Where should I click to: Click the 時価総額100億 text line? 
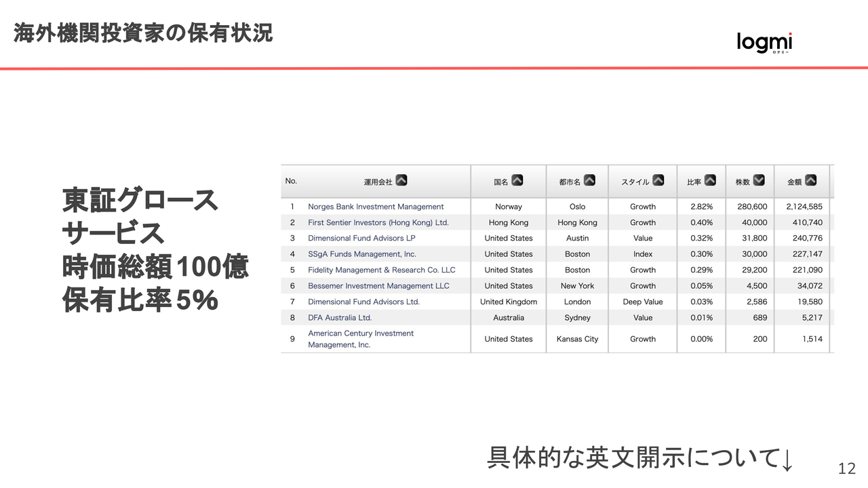point(155,267)
